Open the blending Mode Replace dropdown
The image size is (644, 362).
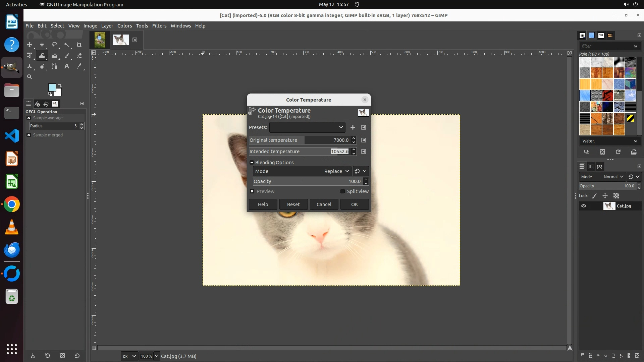point(335,171)
